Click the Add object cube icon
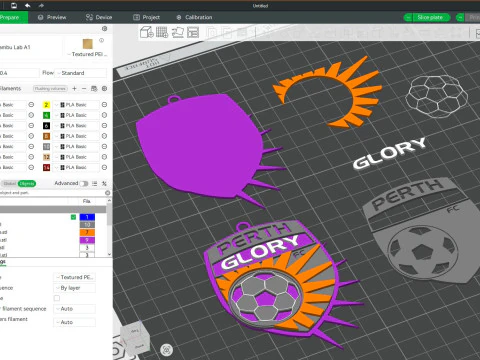The image size is (480, 360). 146,32
